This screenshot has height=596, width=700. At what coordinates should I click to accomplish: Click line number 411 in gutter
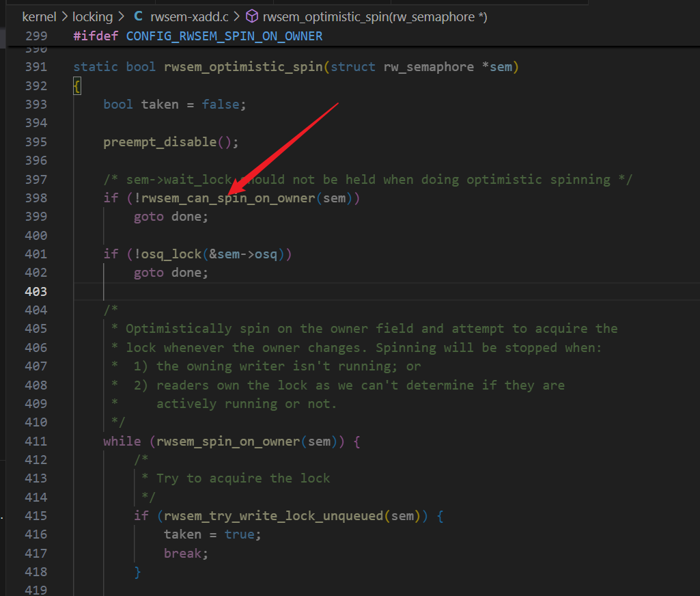coord(36,442)
